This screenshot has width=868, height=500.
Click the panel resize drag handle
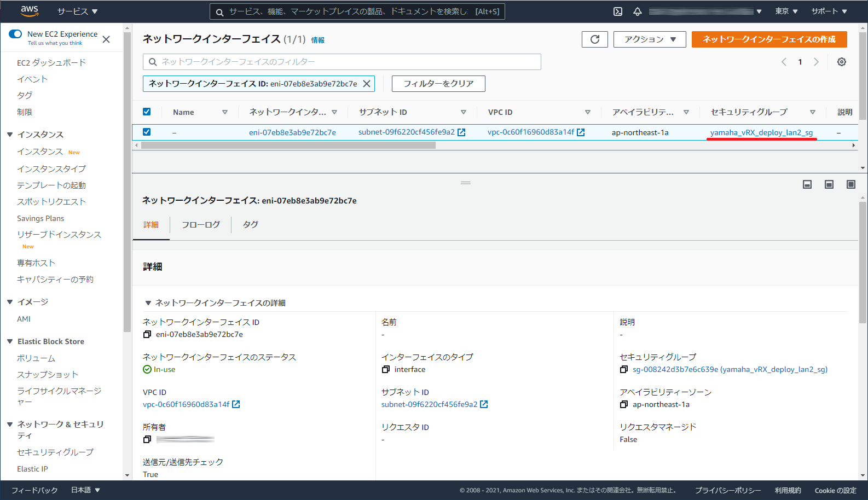point(466,183)
